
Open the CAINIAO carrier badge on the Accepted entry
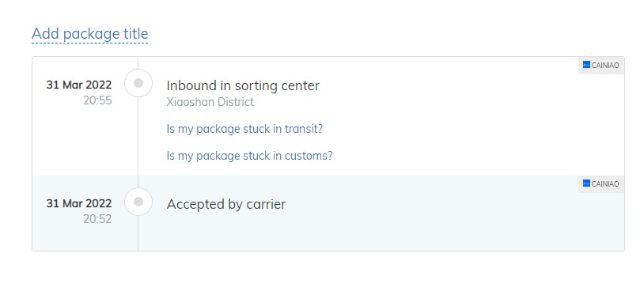[601, 184]
